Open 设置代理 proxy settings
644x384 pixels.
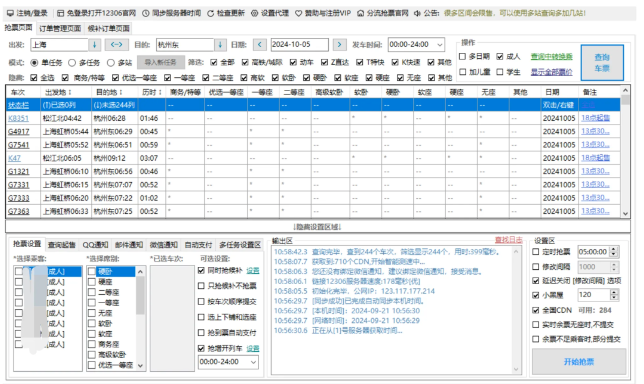270,13
